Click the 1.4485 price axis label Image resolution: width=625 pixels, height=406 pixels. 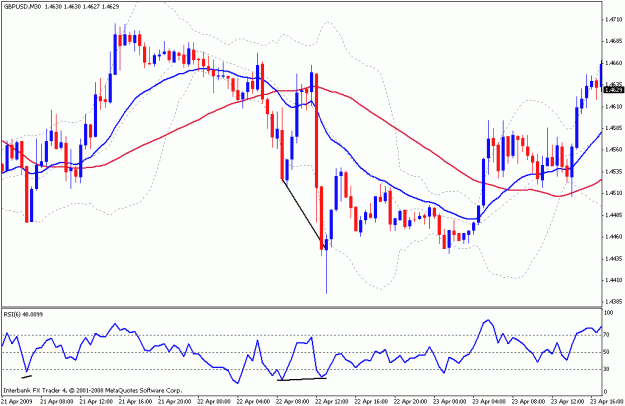click(614, 215)
